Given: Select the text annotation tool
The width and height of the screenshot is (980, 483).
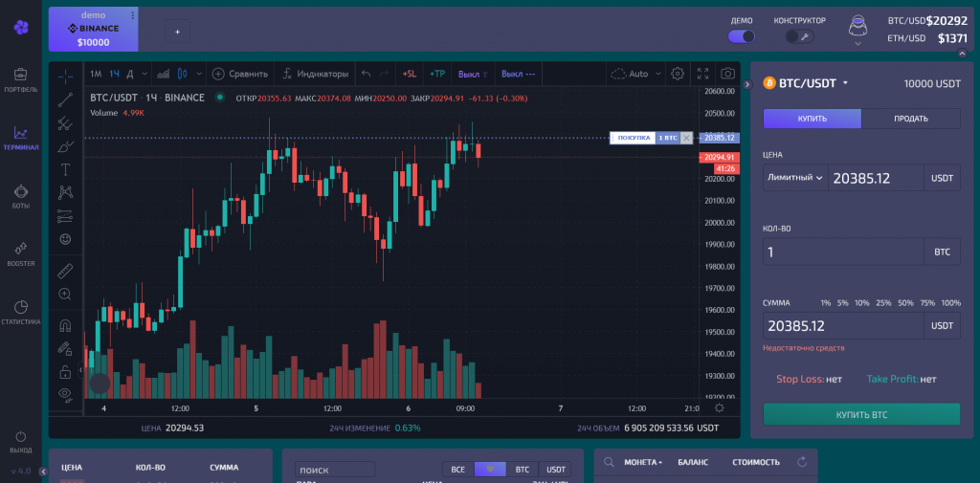Looking at the screenshot, I should (65, 169).
